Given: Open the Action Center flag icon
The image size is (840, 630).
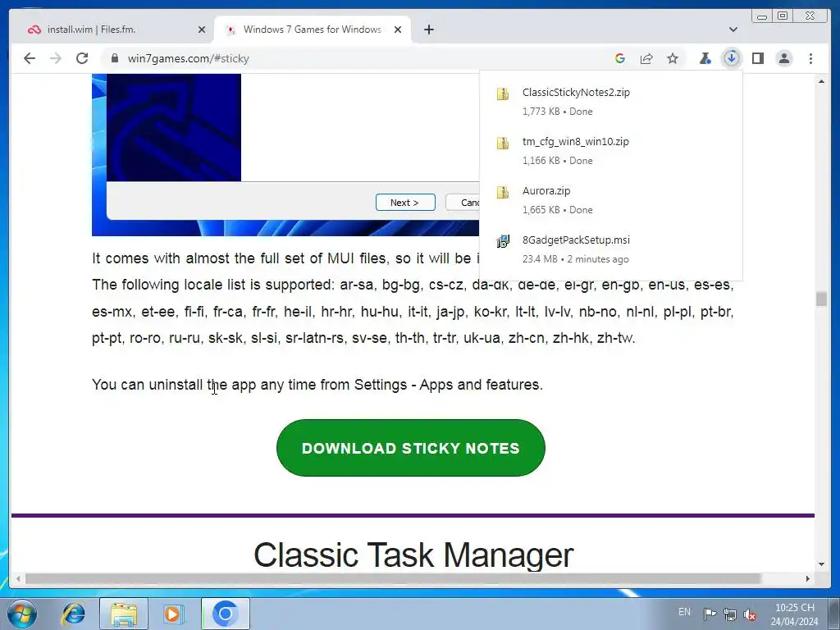Looking at the screenshot, I should (710, 614).
